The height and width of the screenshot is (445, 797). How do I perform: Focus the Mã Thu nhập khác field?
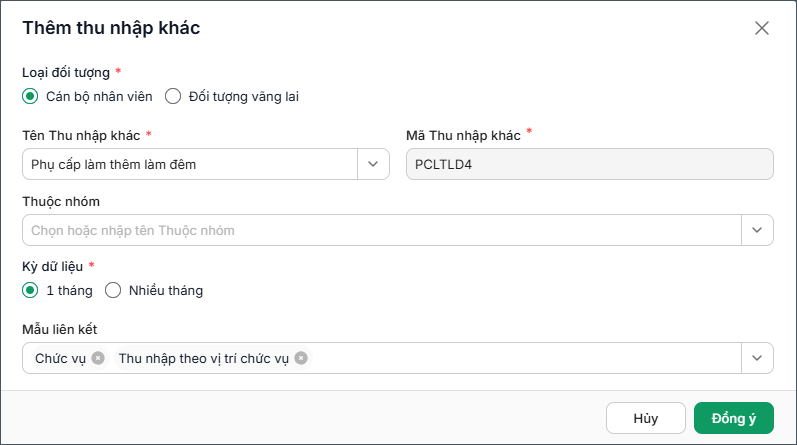[x=590, y=164]
